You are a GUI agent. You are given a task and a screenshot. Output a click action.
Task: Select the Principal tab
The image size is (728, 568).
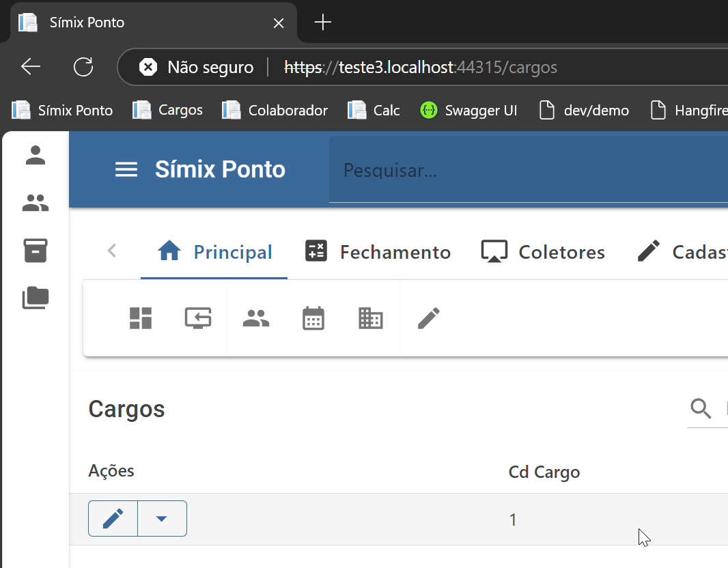(214, 251)
